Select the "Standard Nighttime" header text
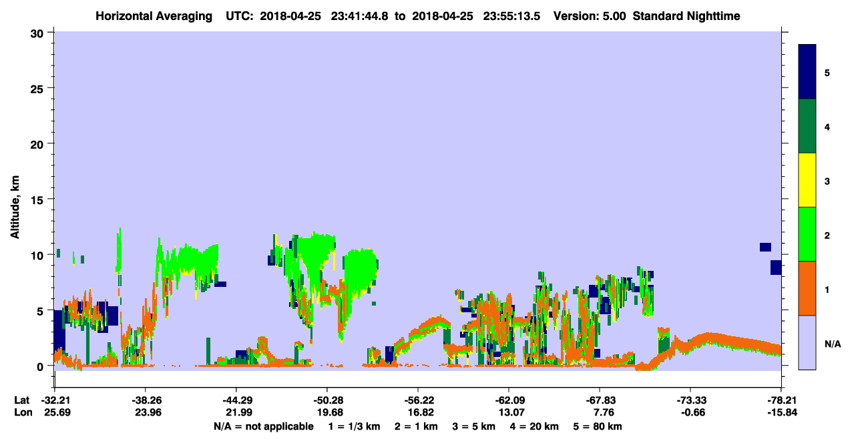 click(686, 15)
